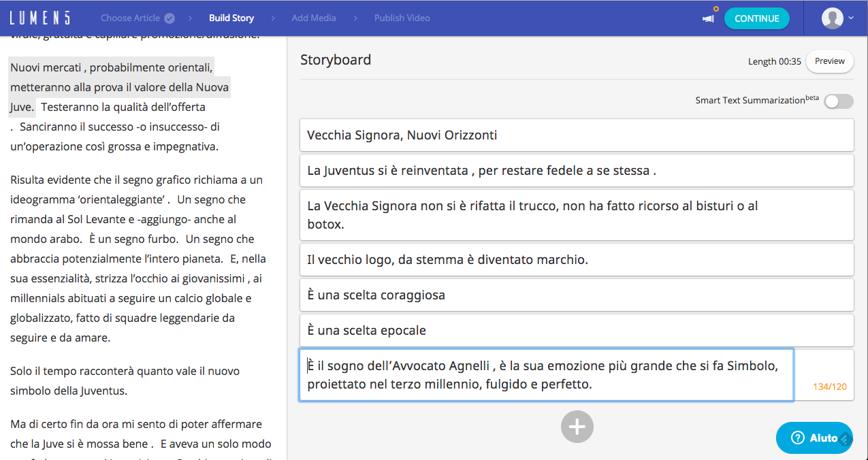Click the Length 00:35 label
This screenshot has height=460, width=868.
click(775, 61)
